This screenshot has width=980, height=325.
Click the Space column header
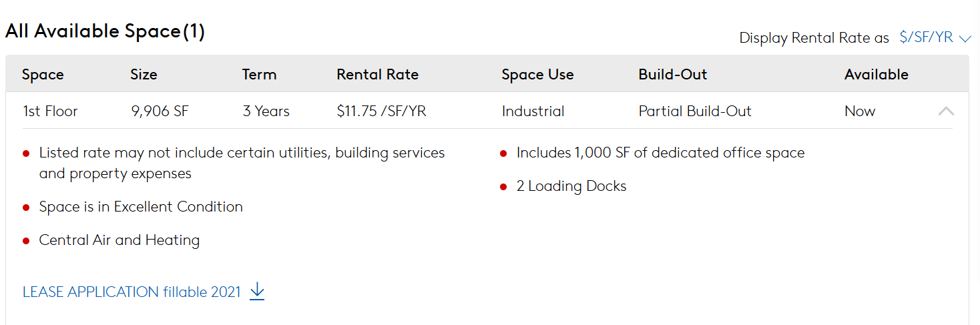[x=43, y=75]
